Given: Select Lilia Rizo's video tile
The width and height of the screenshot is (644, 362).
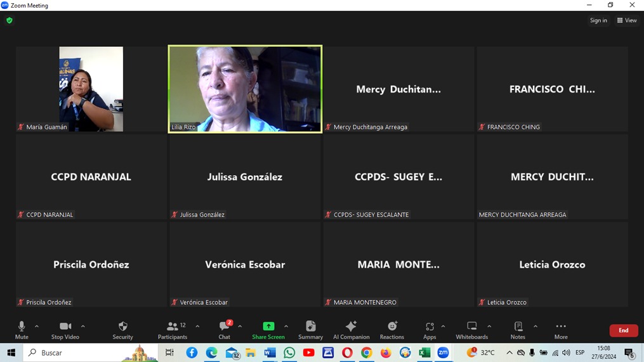Looking at the screenshot, I should (245, 89).
